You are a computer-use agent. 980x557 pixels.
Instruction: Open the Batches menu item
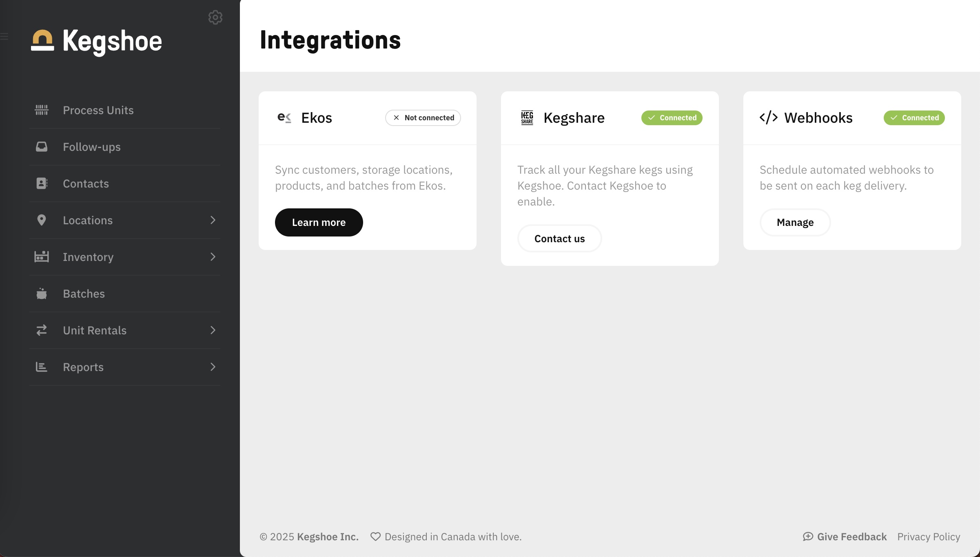pyautogui.click(x=125, y=294)
